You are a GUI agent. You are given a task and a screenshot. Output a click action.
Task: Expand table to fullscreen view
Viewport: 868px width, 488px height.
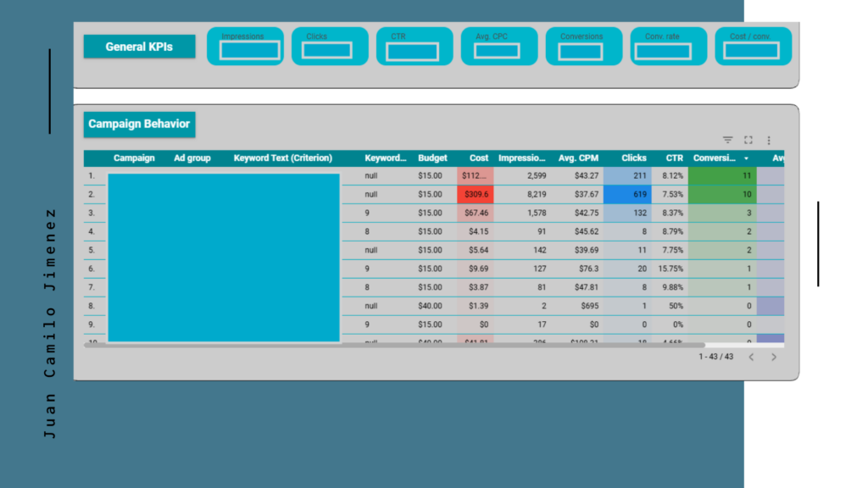pyautogui.click(x=748, y=140)
